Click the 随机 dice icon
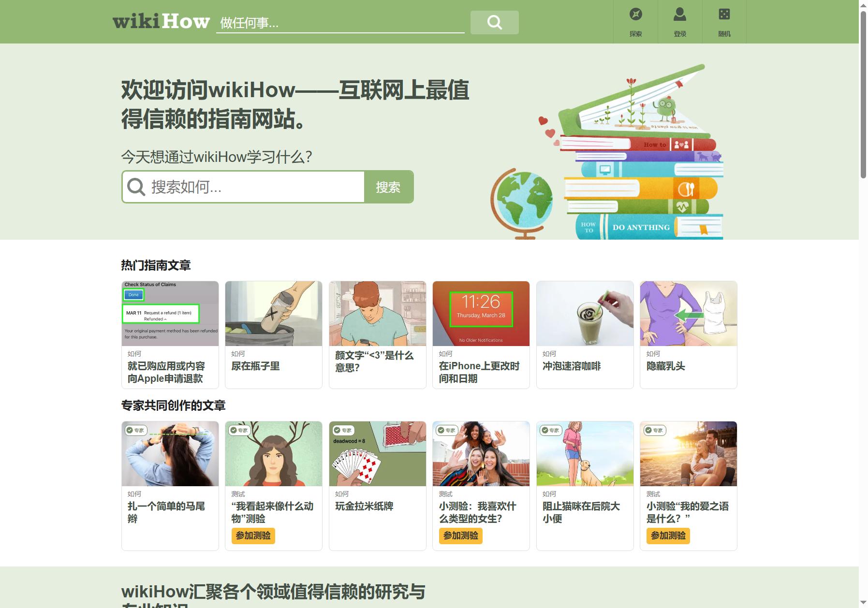Screen dimensions: 868x608 [724, 14]
